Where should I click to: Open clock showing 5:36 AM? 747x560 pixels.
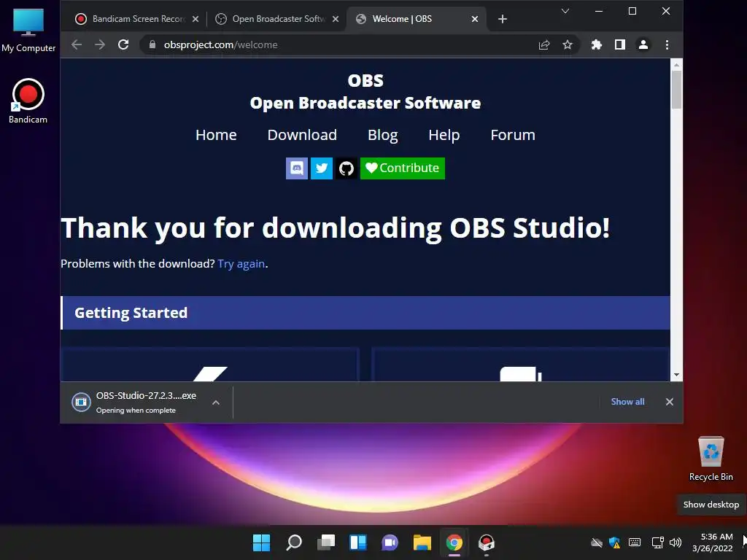tap(712, 542)
